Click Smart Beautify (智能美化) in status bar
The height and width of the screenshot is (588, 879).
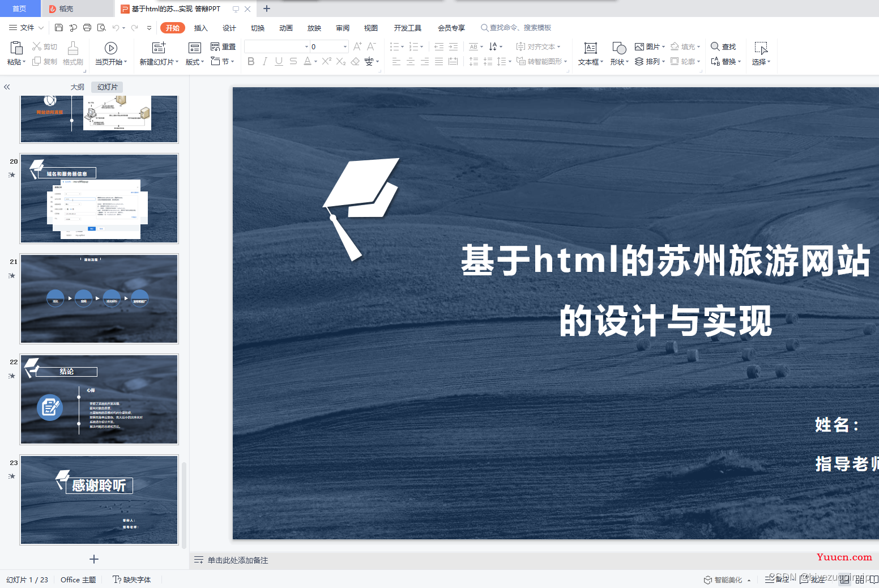727,580
